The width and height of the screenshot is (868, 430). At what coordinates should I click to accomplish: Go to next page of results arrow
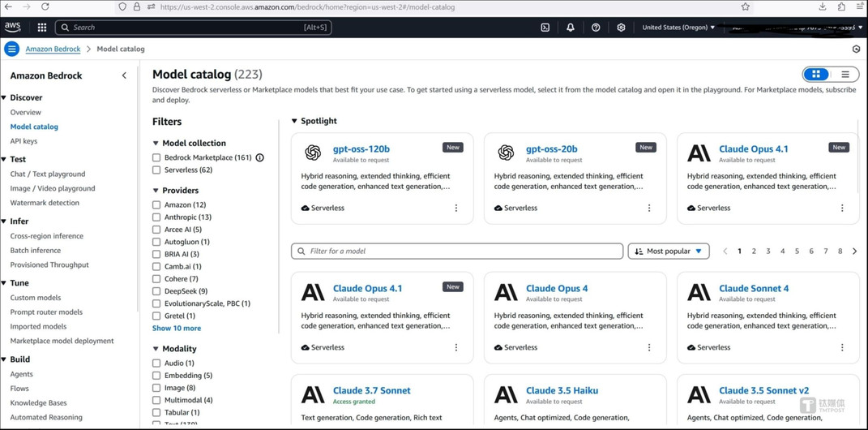(855, 251)
